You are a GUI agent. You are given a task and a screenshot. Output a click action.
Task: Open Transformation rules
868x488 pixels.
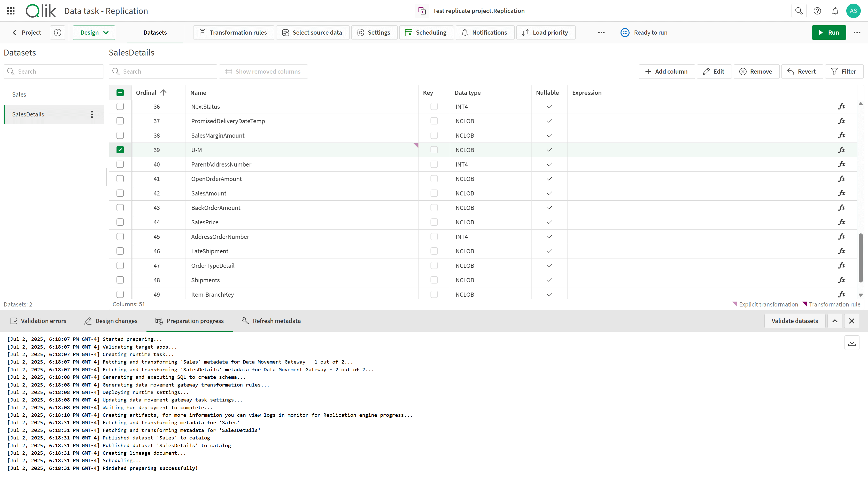[x=234, y=32]
